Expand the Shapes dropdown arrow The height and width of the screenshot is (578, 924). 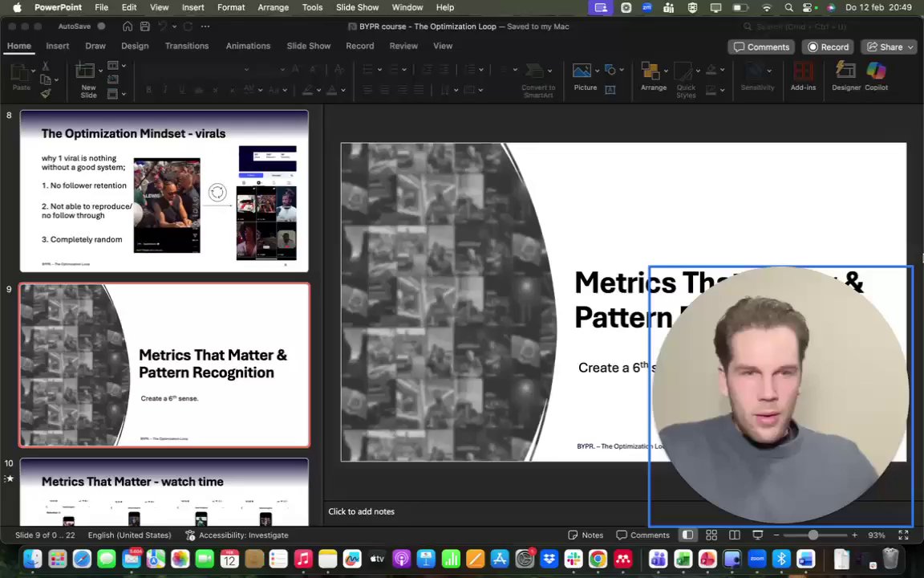(x=621, y=70)
